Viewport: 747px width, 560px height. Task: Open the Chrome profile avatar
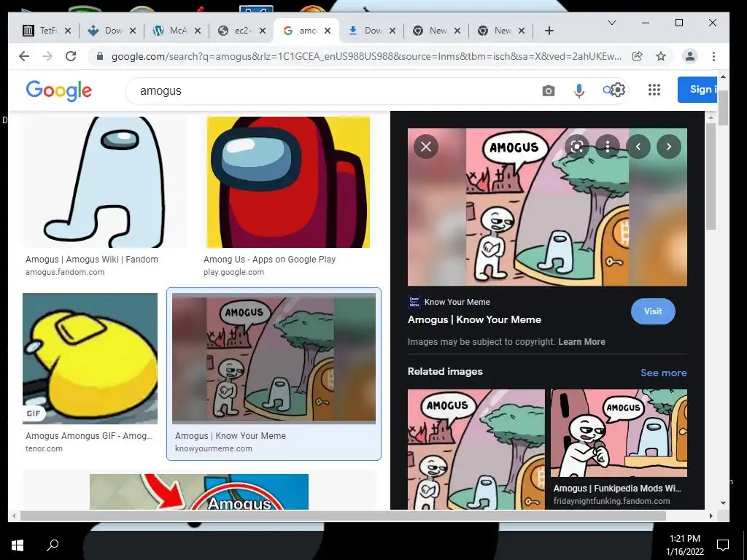pos(689,56)
